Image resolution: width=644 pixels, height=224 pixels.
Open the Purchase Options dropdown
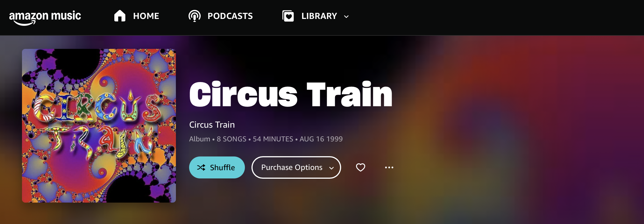tap(296, 167)
